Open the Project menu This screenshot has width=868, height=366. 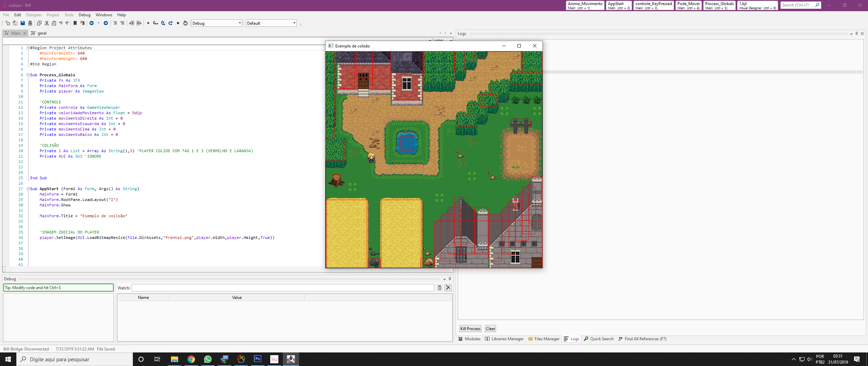53,15
